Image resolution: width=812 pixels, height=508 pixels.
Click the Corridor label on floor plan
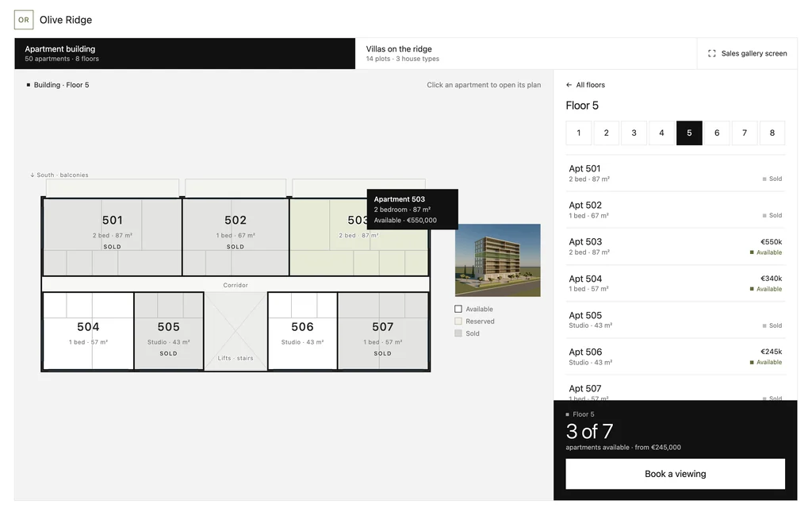(236, 285)
